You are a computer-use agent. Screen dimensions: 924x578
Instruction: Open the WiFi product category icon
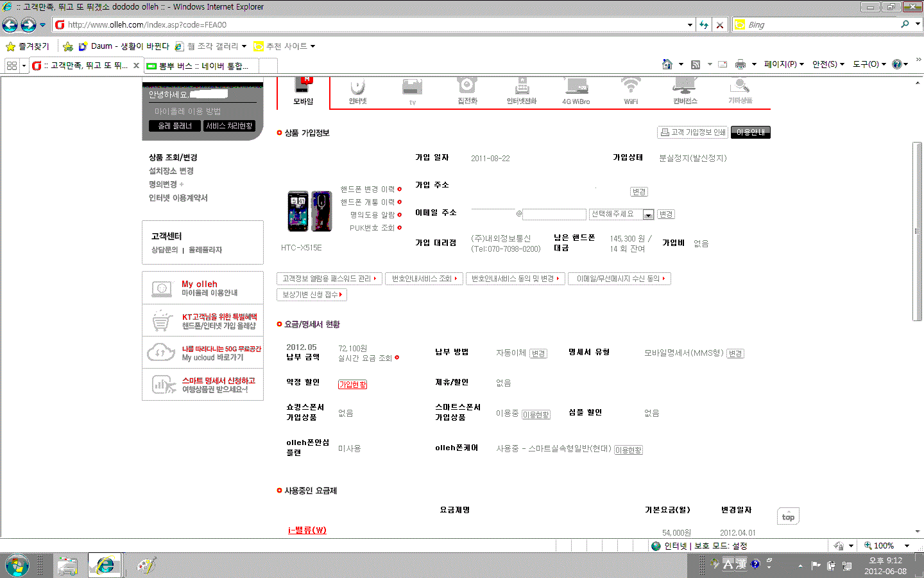pyautogui.click(x=631, y=91)
